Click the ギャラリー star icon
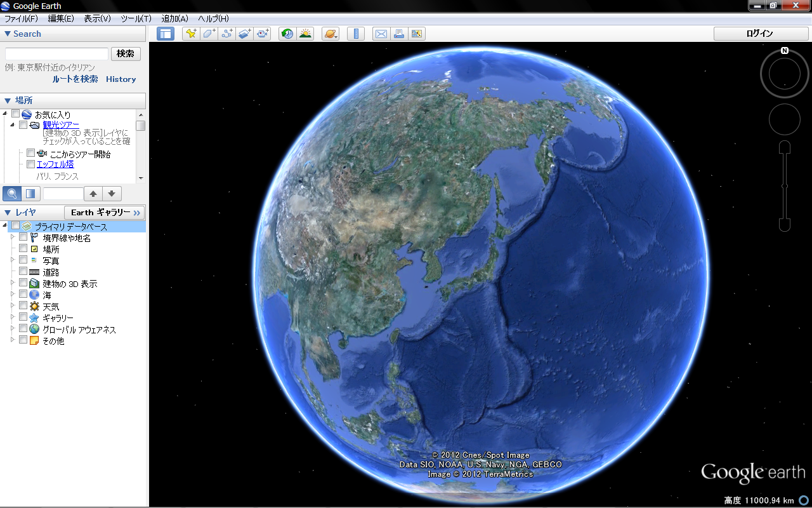 click(34, 317)
